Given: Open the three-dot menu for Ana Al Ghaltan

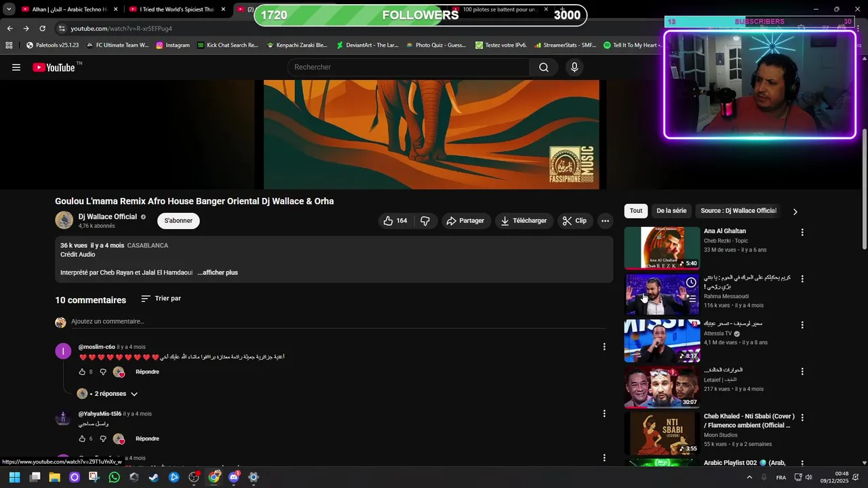Looking at the screenshot, I should click(802, 232).
